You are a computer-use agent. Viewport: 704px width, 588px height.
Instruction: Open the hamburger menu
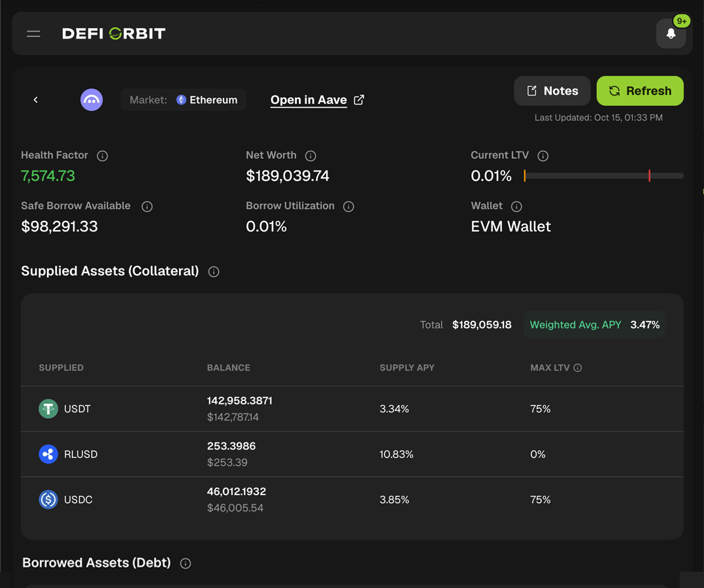(33, 34)
